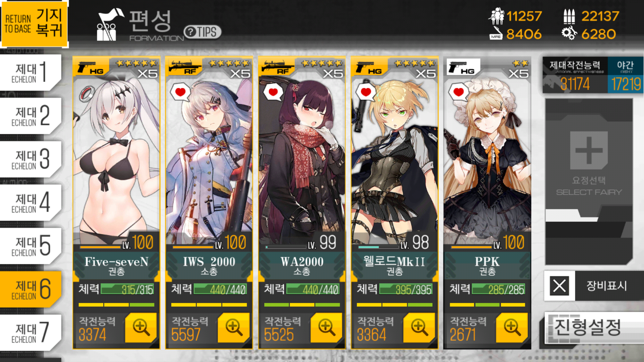Viewport: 644px width, 362px height.
Task: Click the ammunition resource icon
Action: tap(569, 16)
